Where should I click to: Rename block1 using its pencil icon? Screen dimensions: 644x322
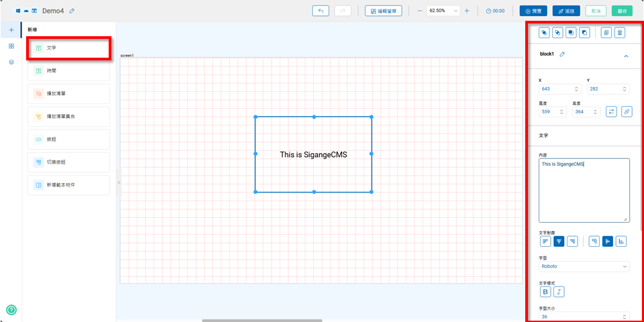(562, 54)
